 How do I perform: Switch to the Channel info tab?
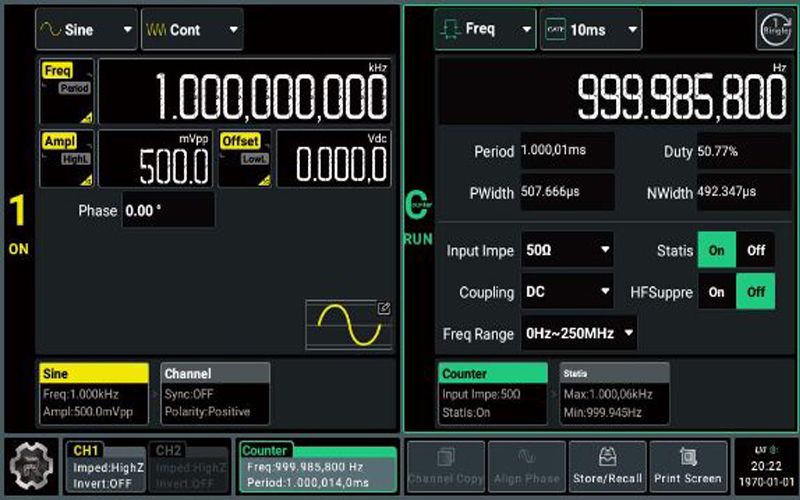[x=214, y=393]
